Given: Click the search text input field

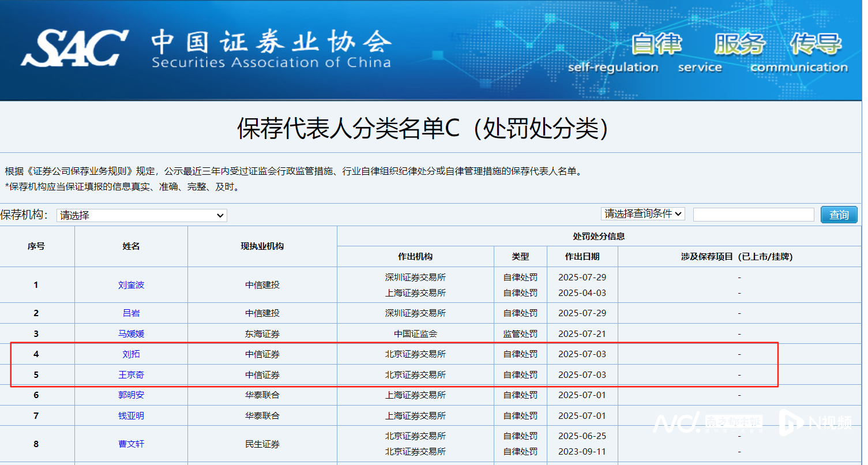Looking at the screenshot, I should [753, 215].
